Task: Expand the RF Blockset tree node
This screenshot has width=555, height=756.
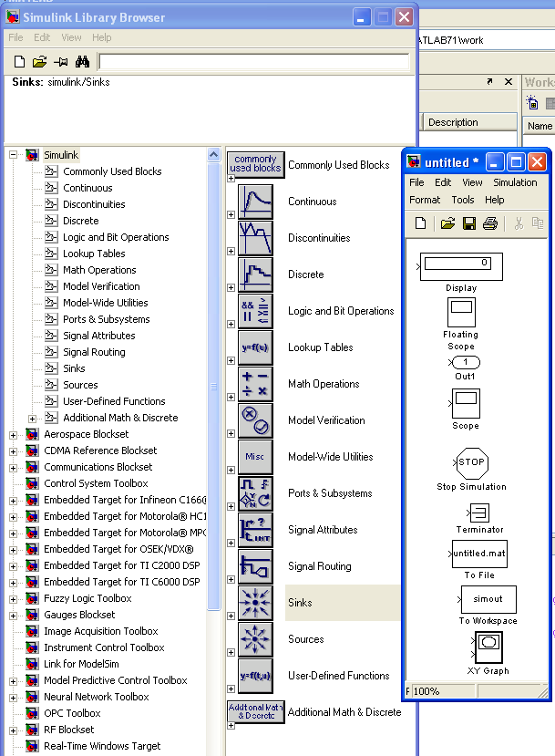Action: click(x=13, y=730)
